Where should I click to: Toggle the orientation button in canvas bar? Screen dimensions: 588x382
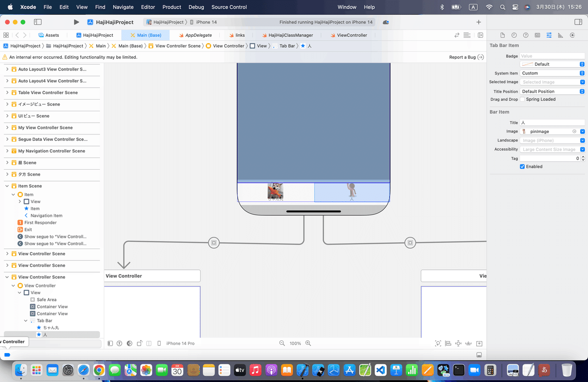[140, 343]
